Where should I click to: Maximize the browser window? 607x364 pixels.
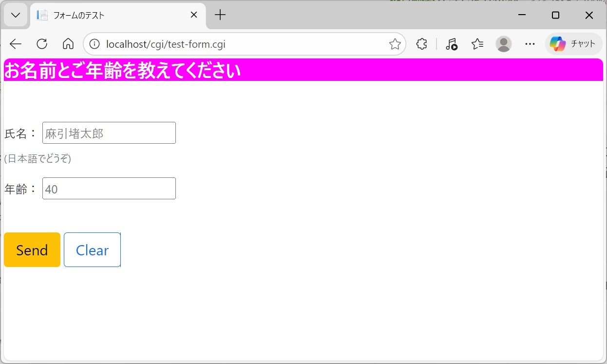tap(555, 15)
